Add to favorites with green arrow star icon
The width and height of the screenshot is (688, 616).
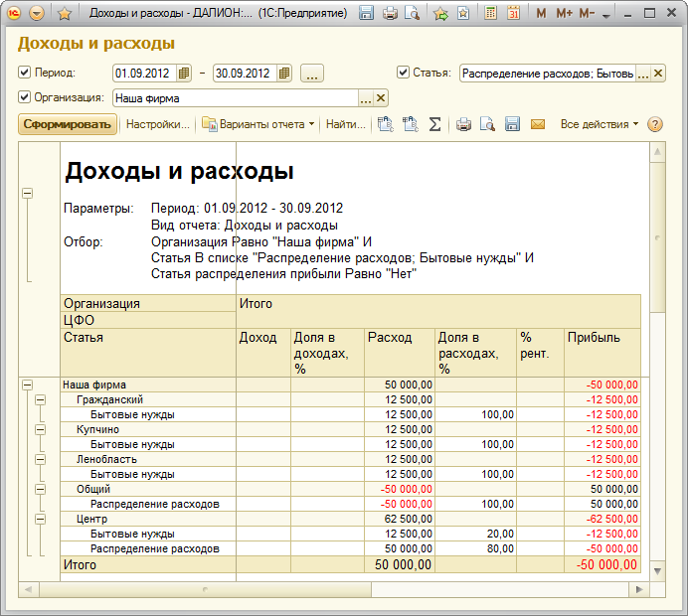tap(440, 14)
